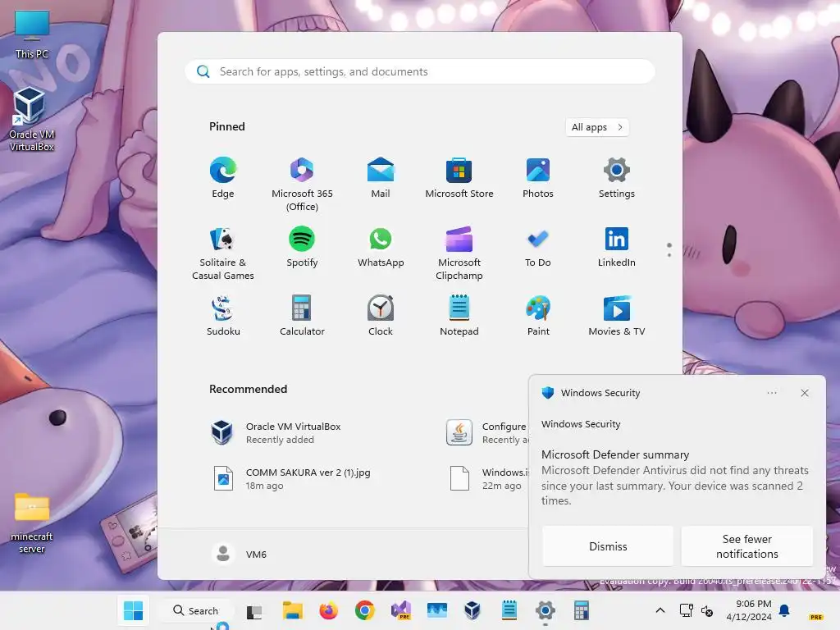Click the taskbar Search box
This screenshot has width=840, height=630.
(x=196, y=610)
